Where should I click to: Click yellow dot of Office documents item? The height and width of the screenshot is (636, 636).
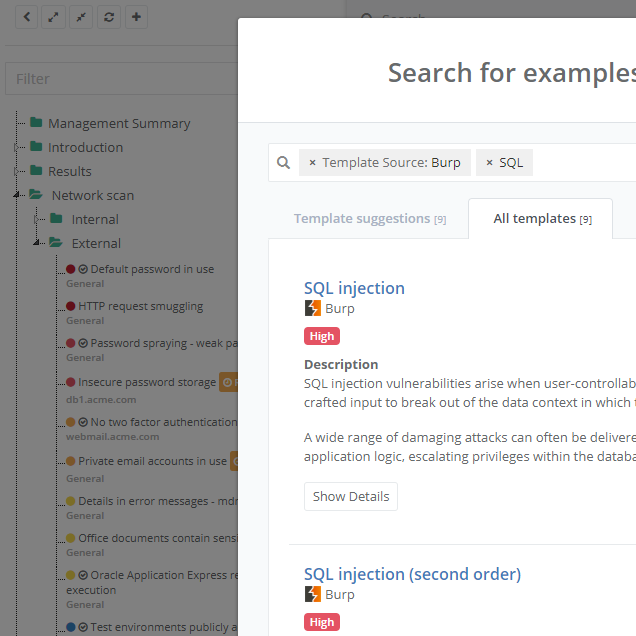click(x=71, y=538)
